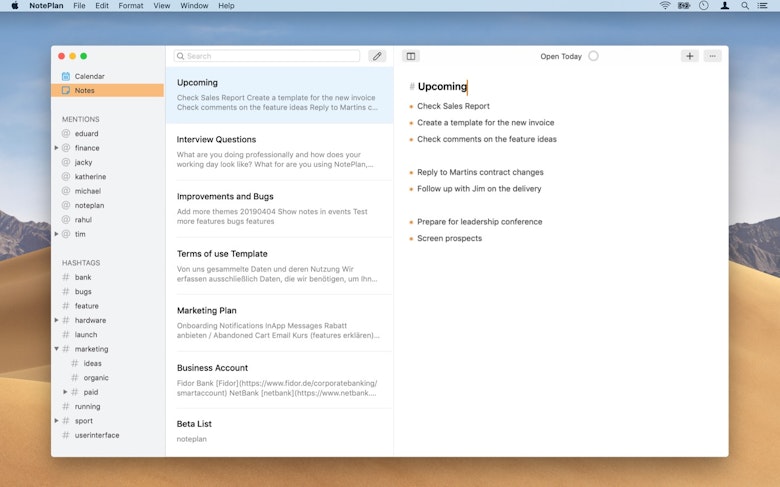Check off Create a template bullet
This screenshot has height=487, width=780.
click(x=411, y=123)
